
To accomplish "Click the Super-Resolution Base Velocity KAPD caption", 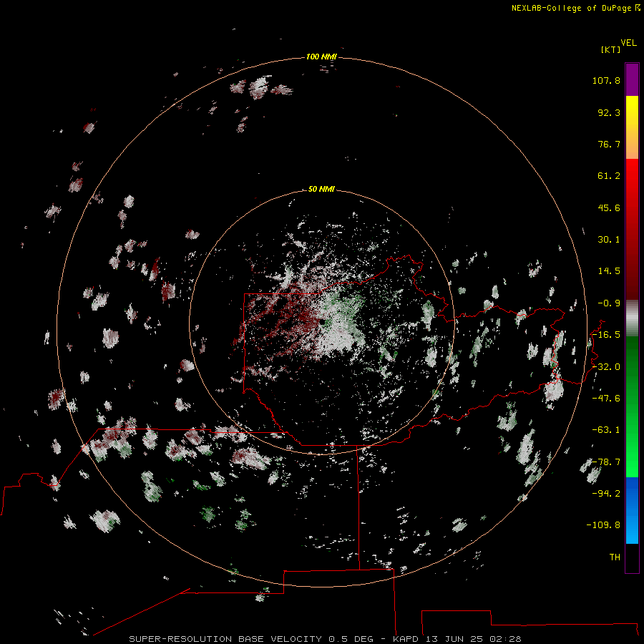I will (325, 639).
